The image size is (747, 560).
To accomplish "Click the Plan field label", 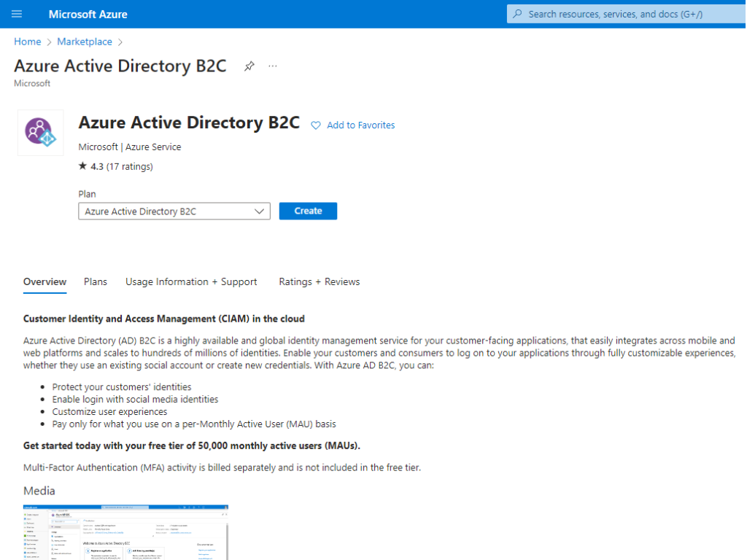I will (88, 194).
